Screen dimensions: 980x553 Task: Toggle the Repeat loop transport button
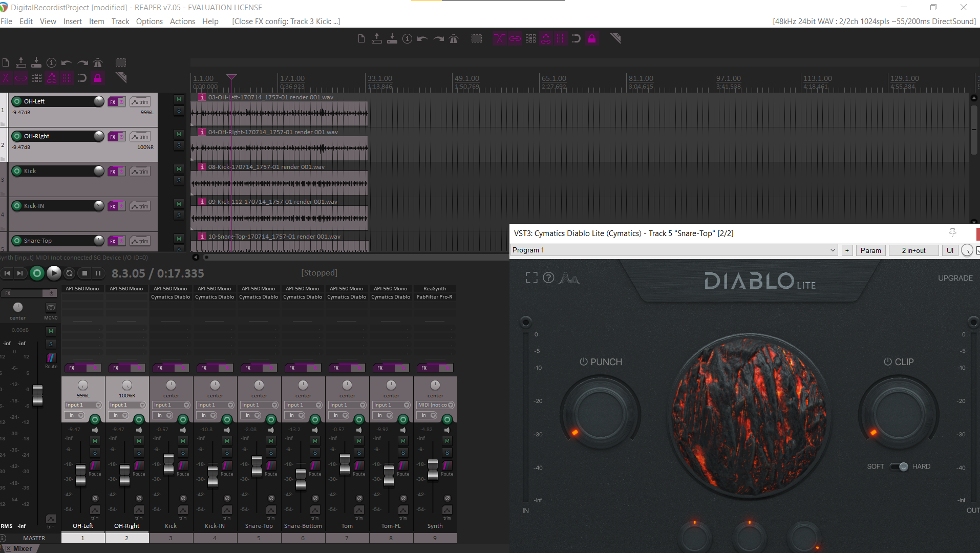(x=70, y=273)
